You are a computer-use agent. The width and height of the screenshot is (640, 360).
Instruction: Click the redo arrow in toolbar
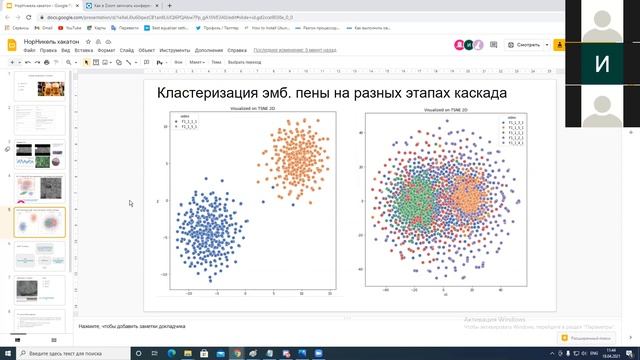click(37, 62)
